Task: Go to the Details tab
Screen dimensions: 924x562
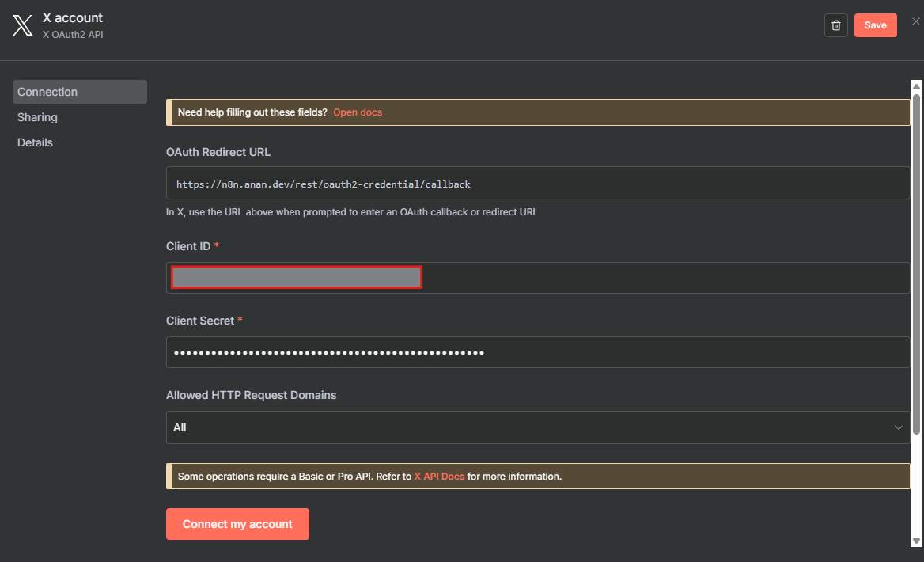Action: [x=36, y=142]
